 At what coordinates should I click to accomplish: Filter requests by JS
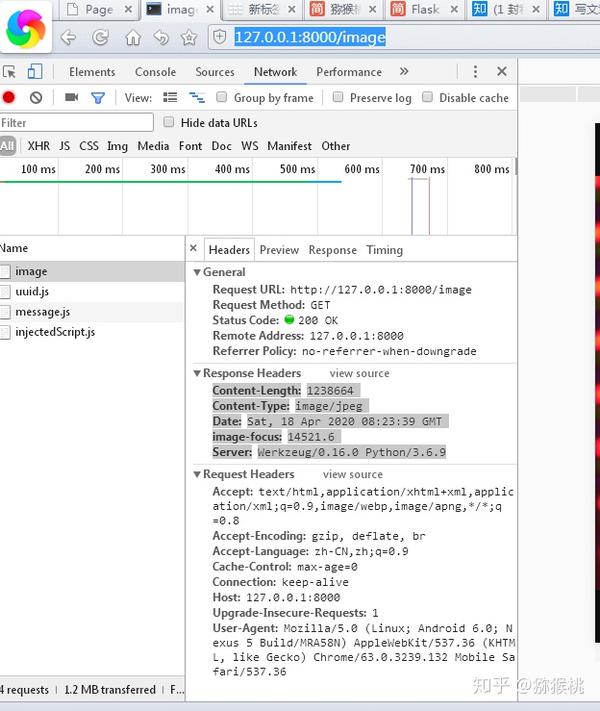click(64, 146)
